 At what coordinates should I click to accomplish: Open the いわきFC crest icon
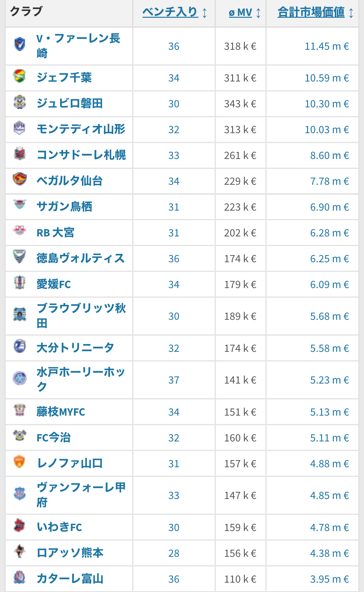20,525
